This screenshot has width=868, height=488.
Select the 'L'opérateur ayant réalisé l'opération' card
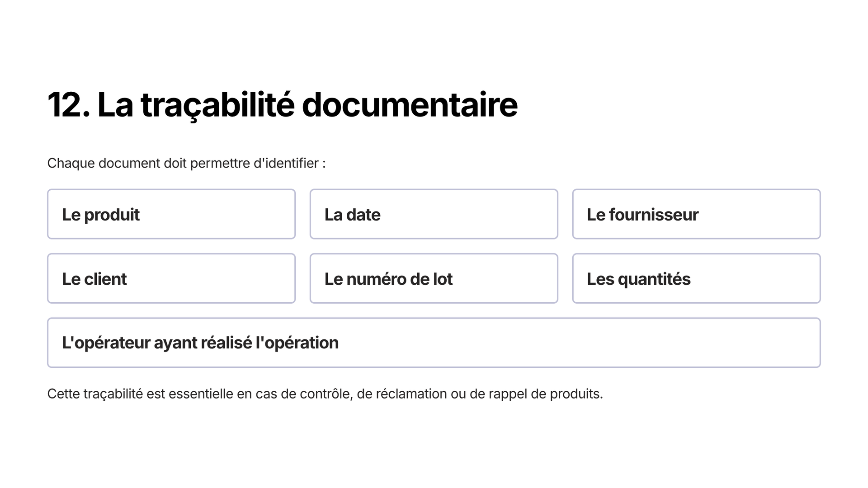tap(434, 343)
